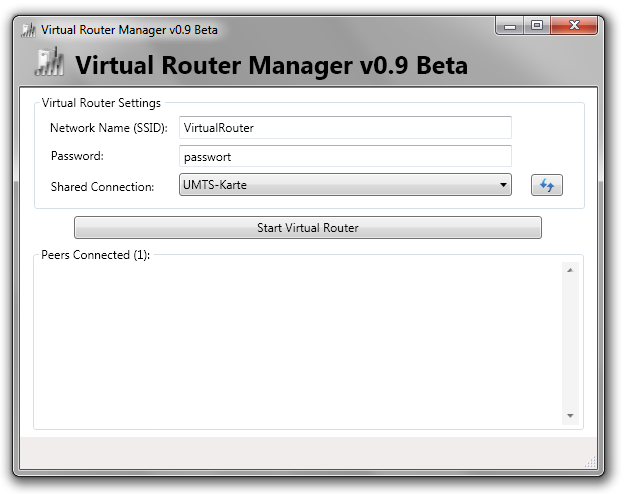Click the Peers Connected (1) label

96,255
